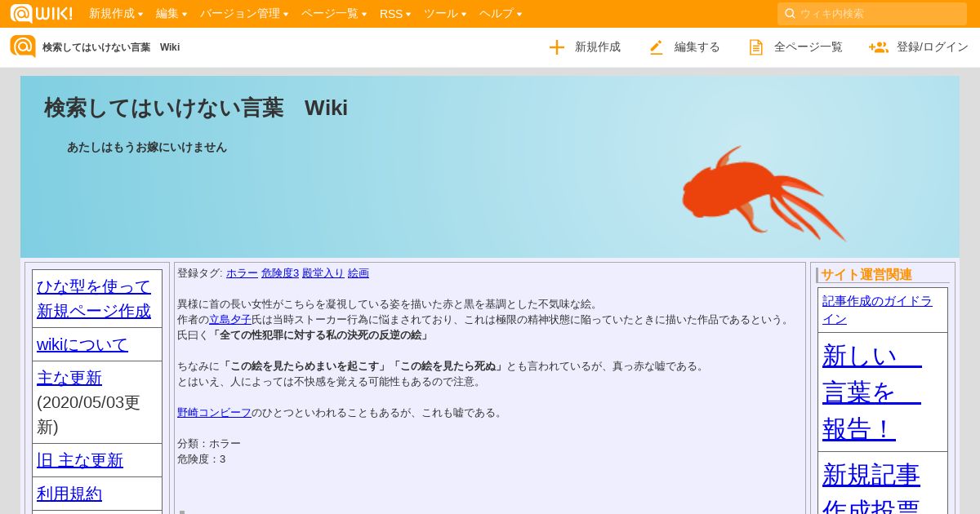Click the small wiki title link in header
This screenshot has width=980, height=514.
click(x=111, y=47)
